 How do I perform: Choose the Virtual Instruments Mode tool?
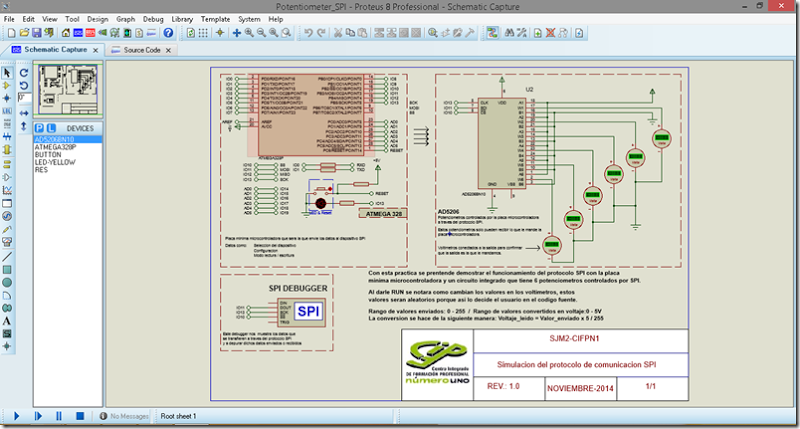(7, 242)
